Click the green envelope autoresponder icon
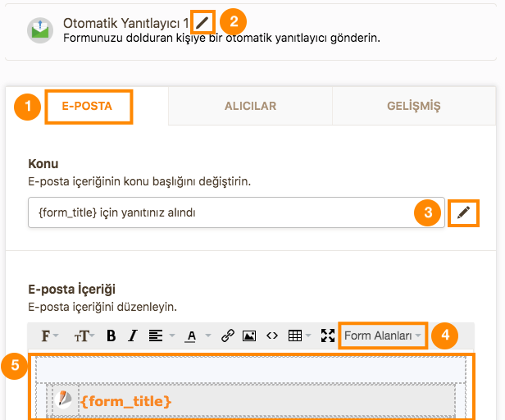 click(x=40, y=30)
